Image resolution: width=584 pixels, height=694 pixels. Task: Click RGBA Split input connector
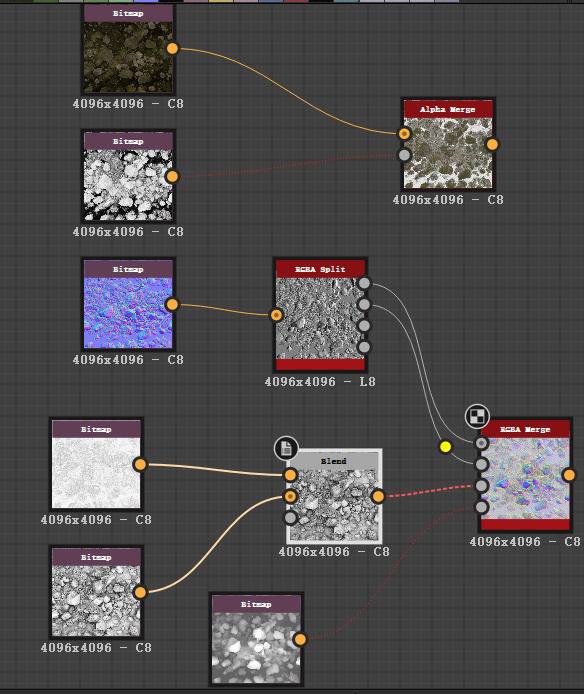276,315
